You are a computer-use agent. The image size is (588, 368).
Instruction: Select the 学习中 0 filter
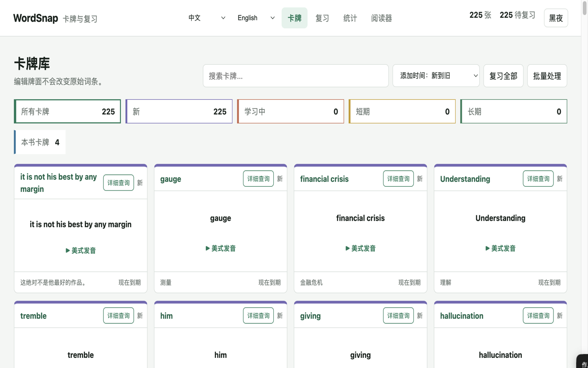pos(290,111)
